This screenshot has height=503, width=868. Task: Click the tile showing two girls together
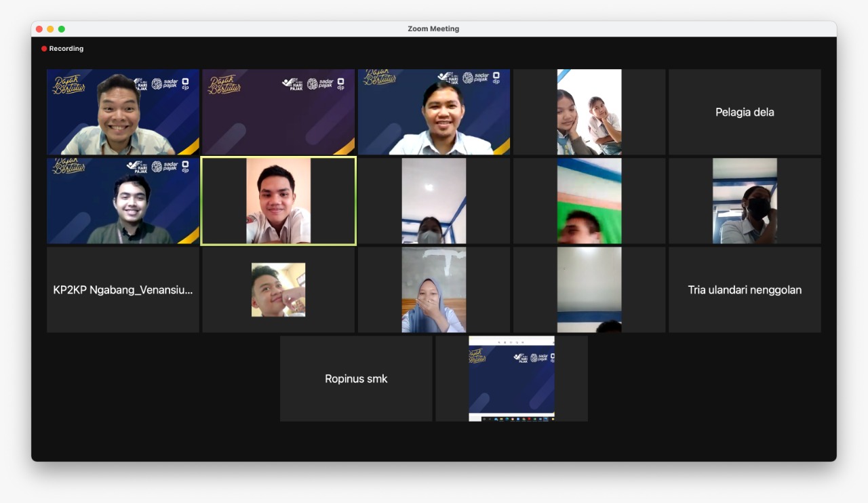(x=589, y=112)
